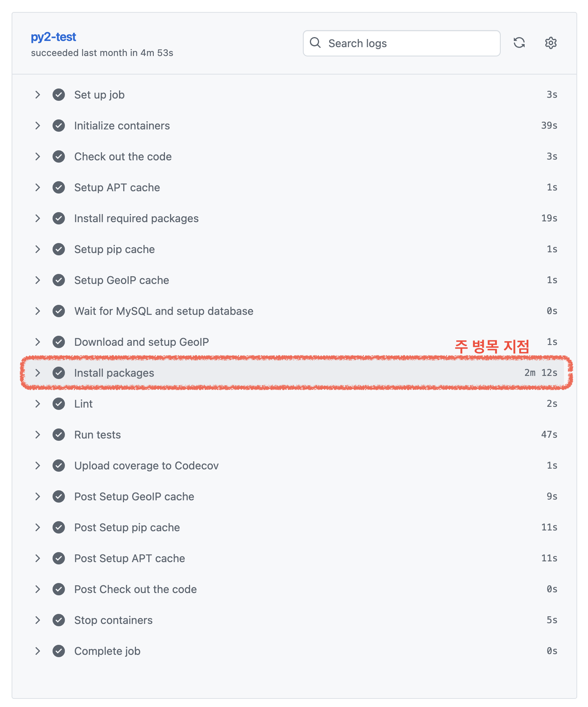Expand the Upload coverage to Codecov chevron
This screenshot has height=707, width=588.
pyautogui.click(x=37, y=466)
